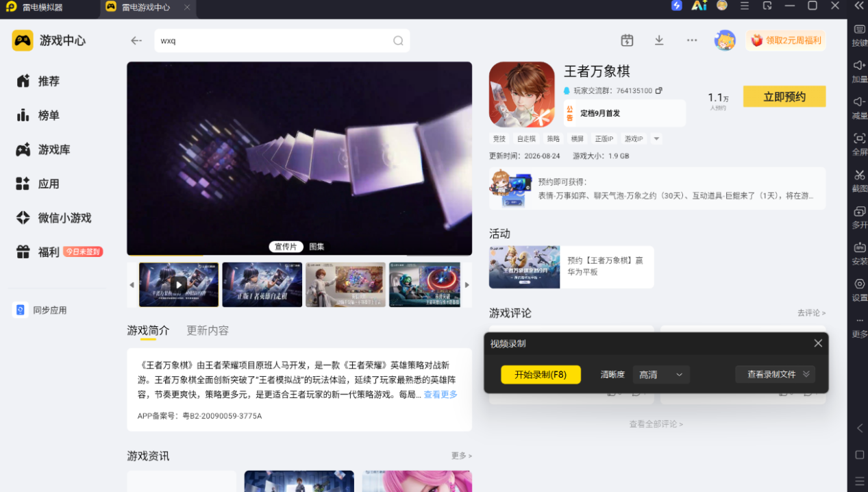Expand the game tags dropdown arrow

pos(656,138)
